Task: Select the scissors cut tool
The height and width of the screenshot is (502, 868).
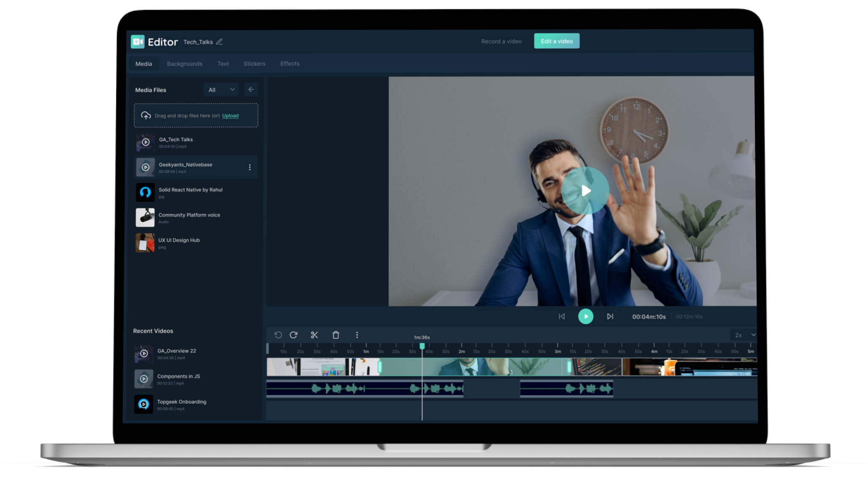Action: click(315, 335)
